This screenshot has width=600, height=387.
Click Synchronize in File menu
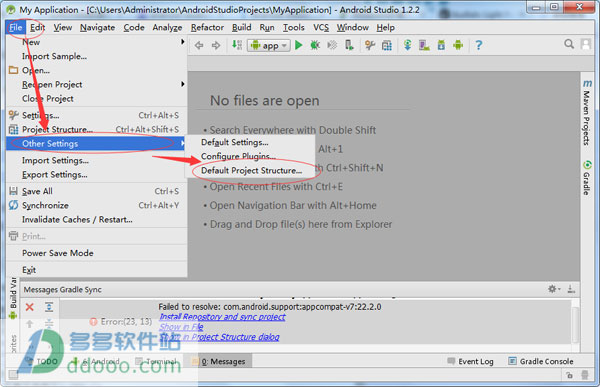[96, 206]
